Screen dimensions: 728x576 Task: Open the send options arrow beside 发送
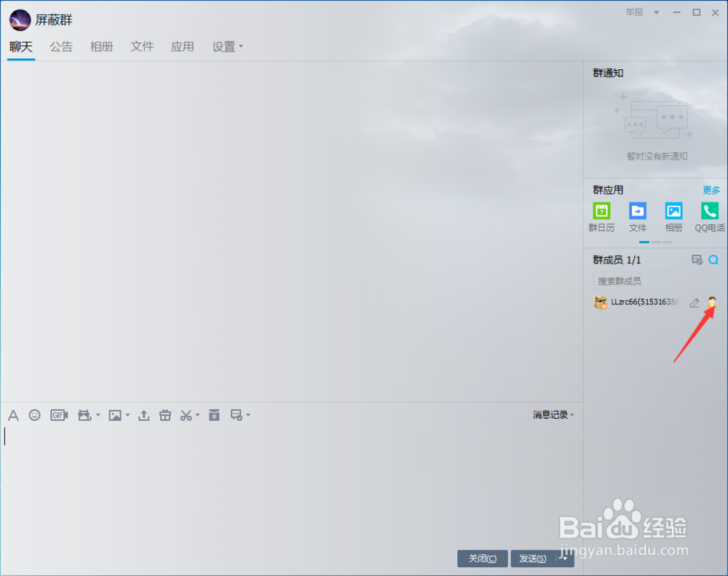click(x=565, y=559)
